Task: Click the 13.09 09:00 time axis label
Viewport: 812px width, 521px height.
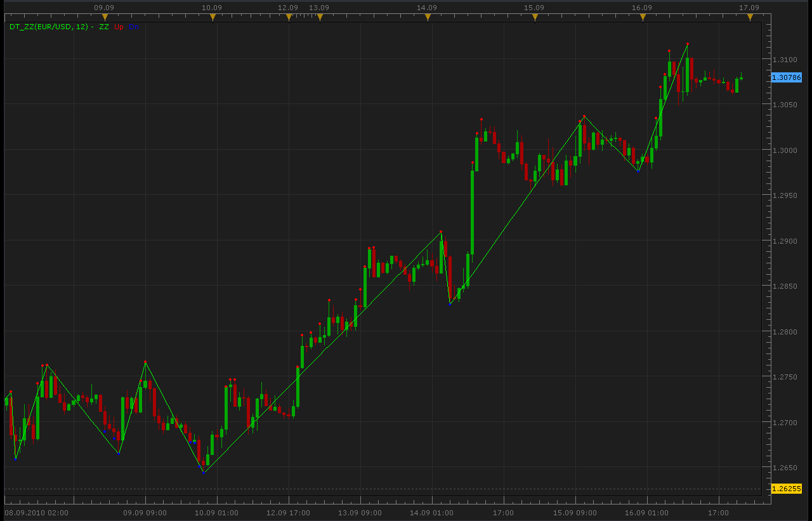Action: coord(360,512)
